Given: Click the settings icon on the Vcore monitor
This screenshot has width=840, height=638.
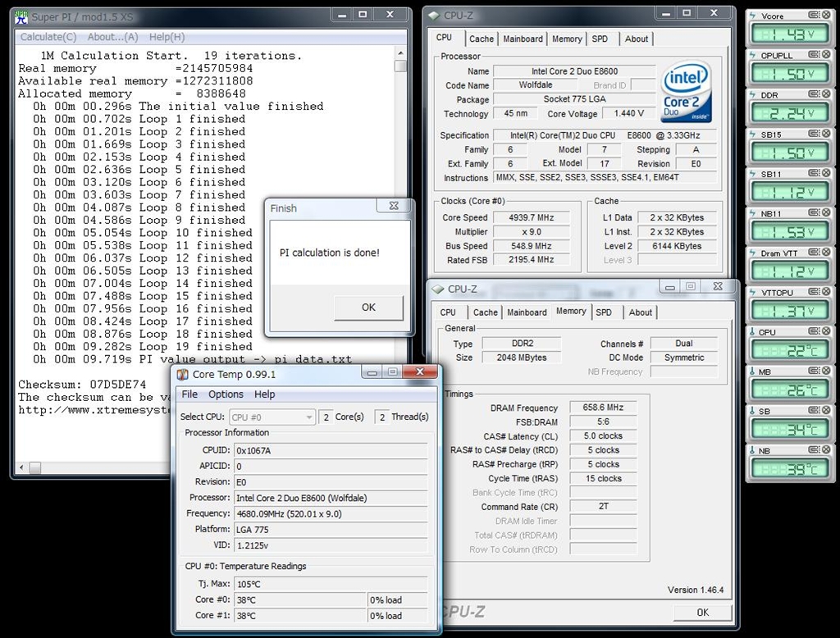Looking at the screenshot, I should coord(813,15).
